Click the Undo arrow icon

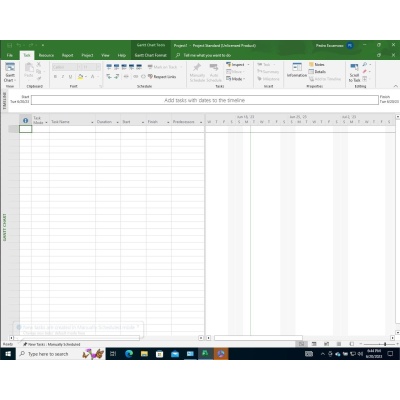click(19, 45)
